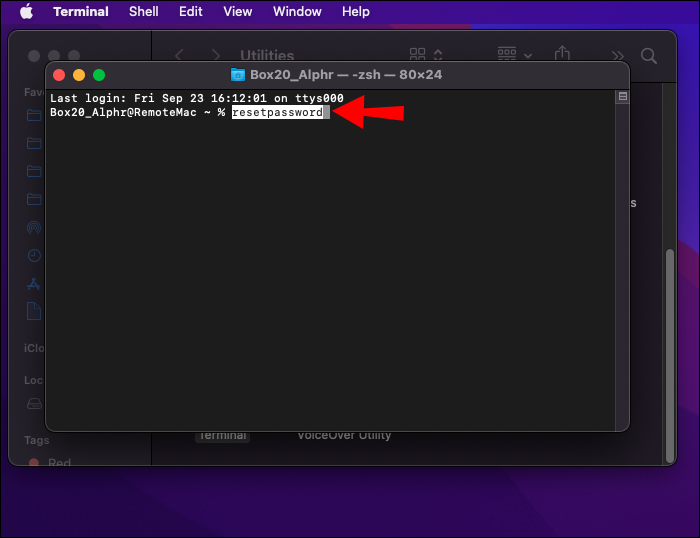The height and width of the screenshot is (538, 700).
Task: Open the Edit menu
Action: tap(191, 12)
